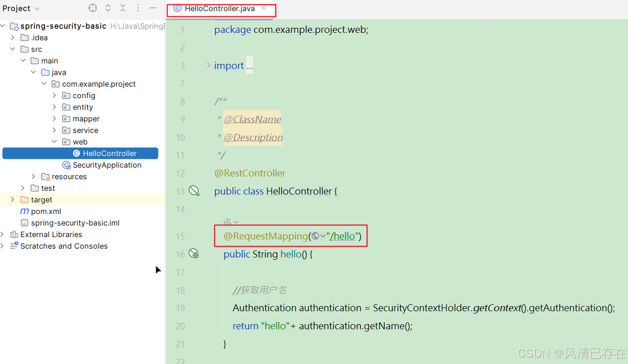Open the Project view dropdown

pos(21,8)
